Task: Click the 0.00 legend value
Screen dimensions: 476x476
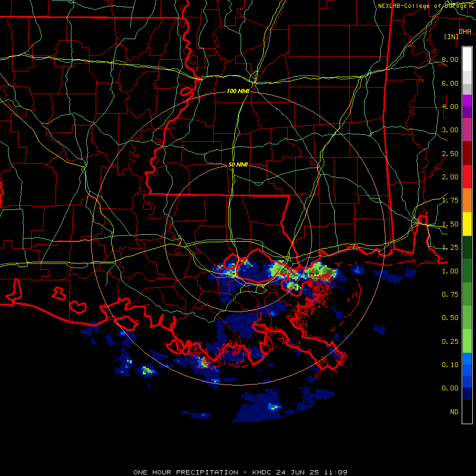Action: click(450, 388)
